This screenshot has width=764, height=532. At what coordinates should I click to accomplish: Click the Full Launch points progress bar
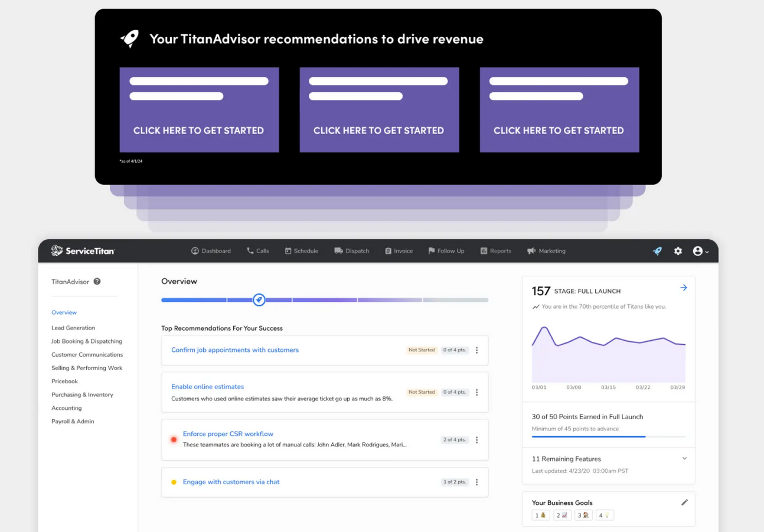pyautogui.click(x=609, y=436)
